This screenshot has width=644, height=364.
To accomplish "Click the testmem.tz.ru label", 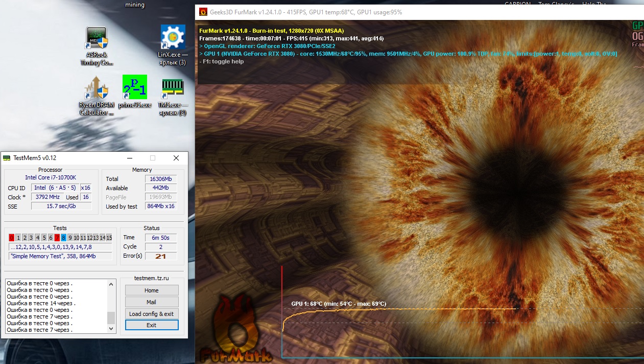I will tap(152, 279).
